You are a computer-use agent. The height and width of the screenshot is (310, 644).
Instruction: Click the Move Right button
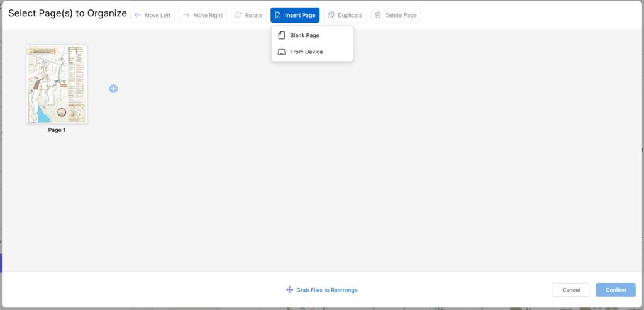pyautogui.click(x=203, y=15)
